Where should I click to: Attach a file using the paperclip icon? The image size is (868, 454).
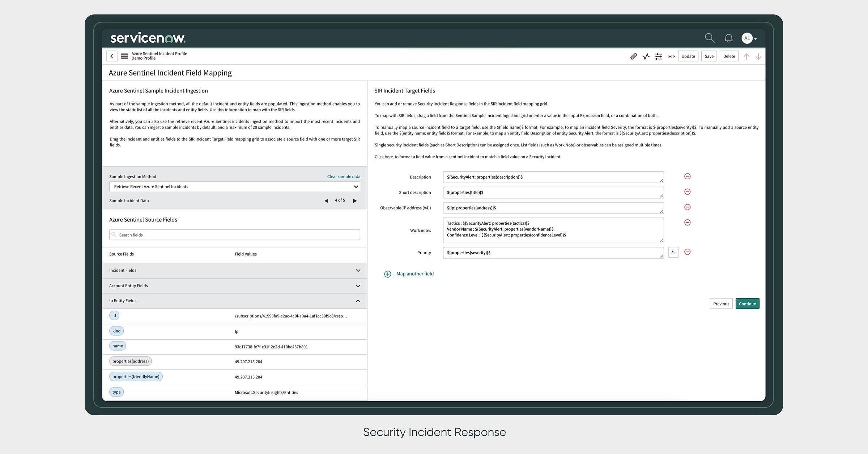pos(633,56)
